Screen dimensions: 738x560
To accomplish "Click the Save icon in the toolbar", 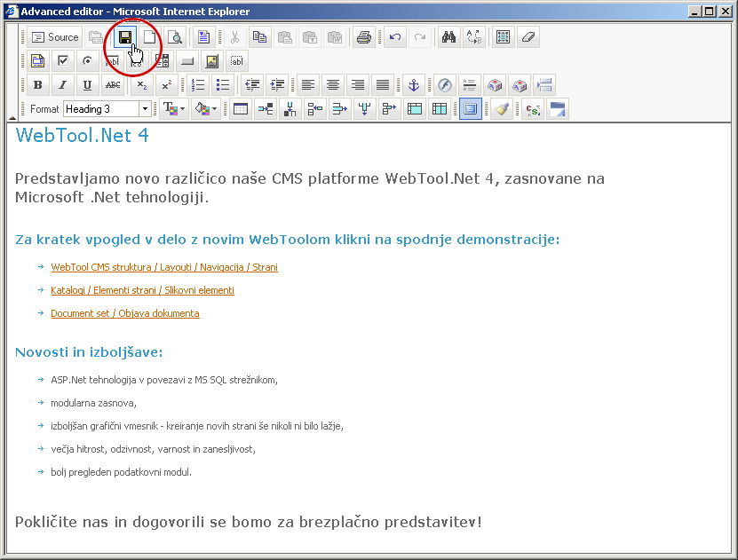I will (x=125, y=37).
